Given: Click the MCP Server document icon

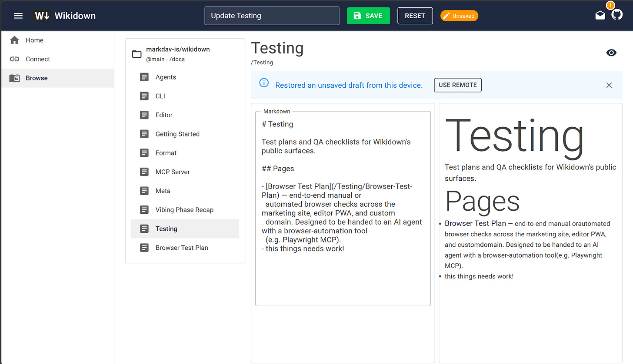Looking at the screenshot, I should point(144,172).
